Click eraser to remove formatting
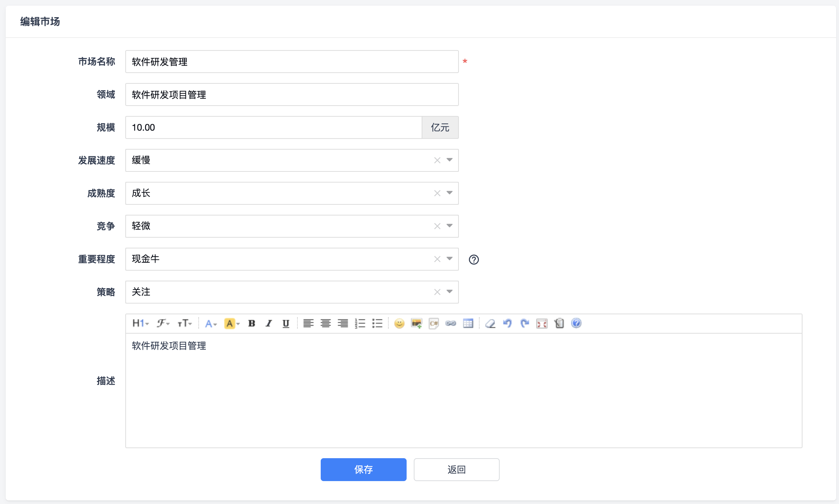 pyautogui.click(x=490, y=323)
